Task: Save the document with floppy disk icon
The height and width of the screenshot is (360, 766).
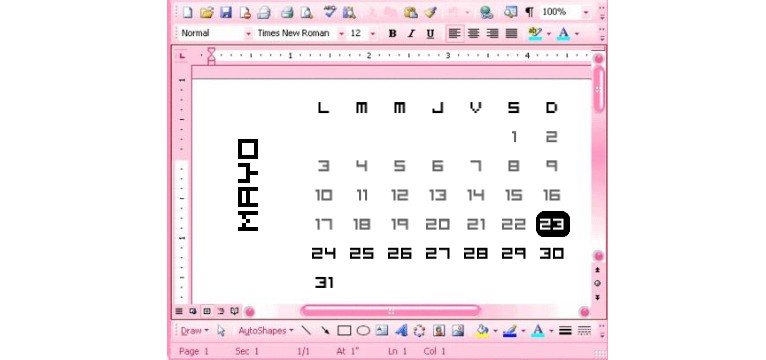Action: tap(226, 12)
